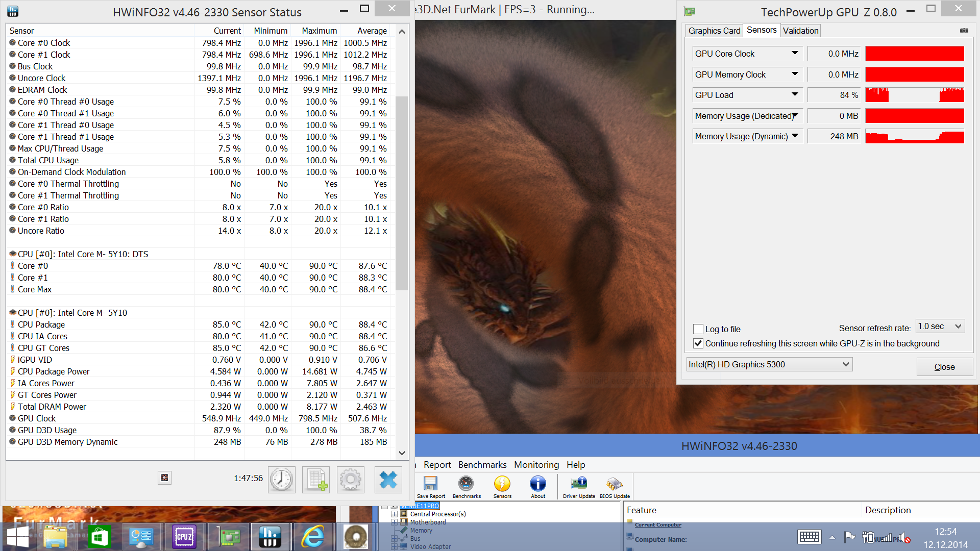This screenshot has width=980, height=551.
Task: Click the Driver Update toolbar icon
Action: 579,484
